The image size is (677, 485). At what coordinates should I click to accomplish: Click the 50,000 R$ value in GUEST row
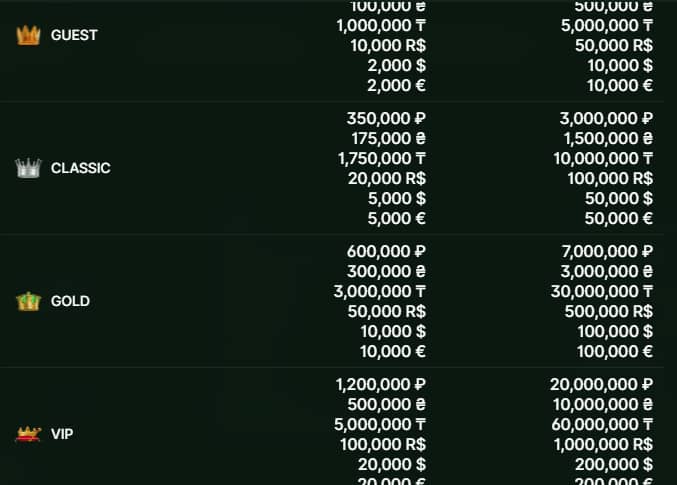tap(614, 45)
